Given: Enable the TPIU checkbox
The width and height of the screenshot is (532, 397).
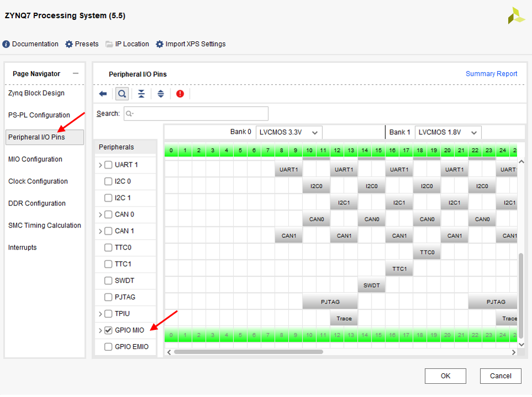Looking at the screenshot, I should pos(108,314).
